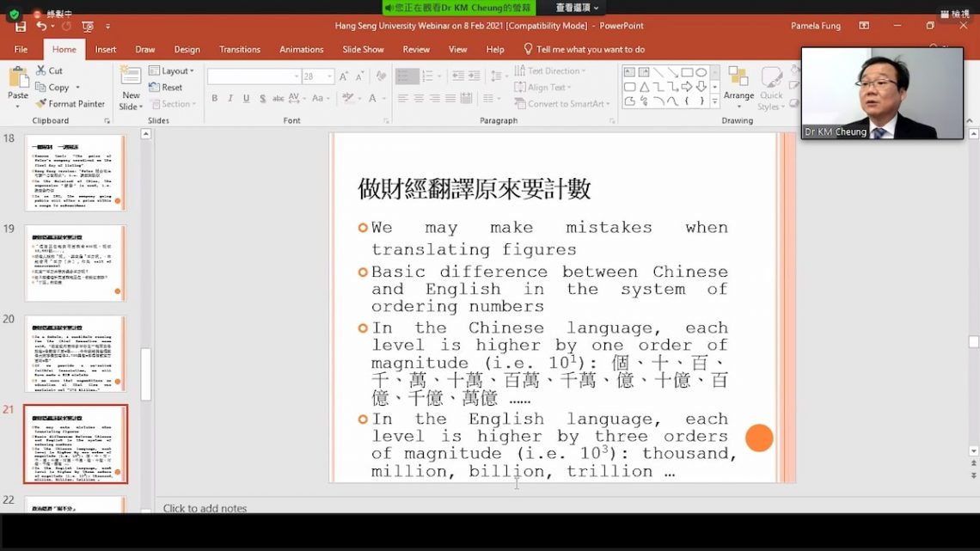Switch to the Insert tab
Viewport: 980px width, 551px height.
click(x=106, y=49)
